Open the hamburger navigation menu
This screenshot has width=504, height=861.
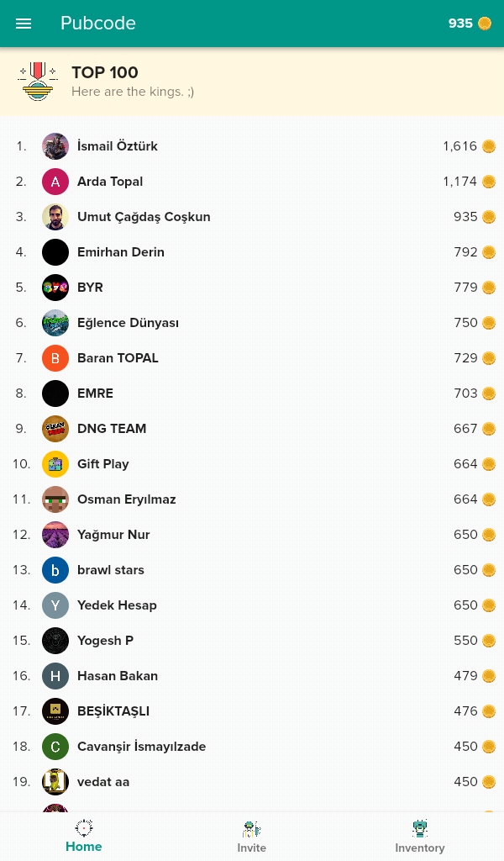[24, 24]
